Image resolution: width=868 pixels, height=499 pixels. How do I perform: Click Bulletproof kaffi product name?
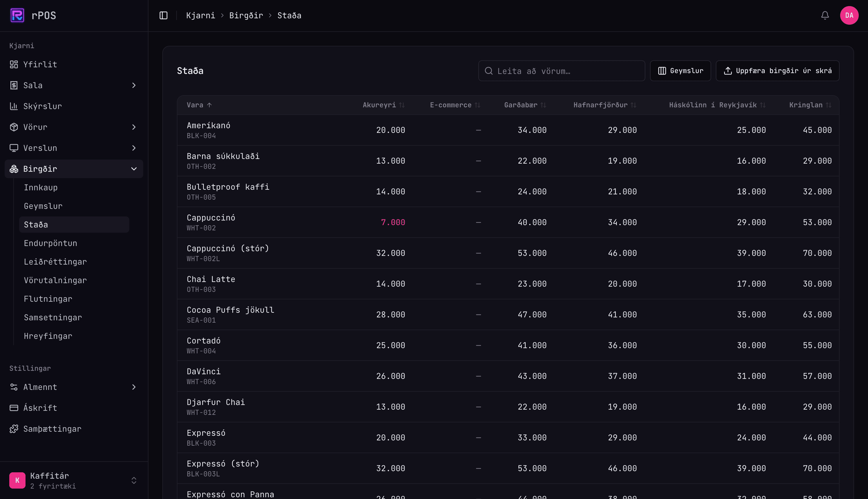(x=228, y=187)
